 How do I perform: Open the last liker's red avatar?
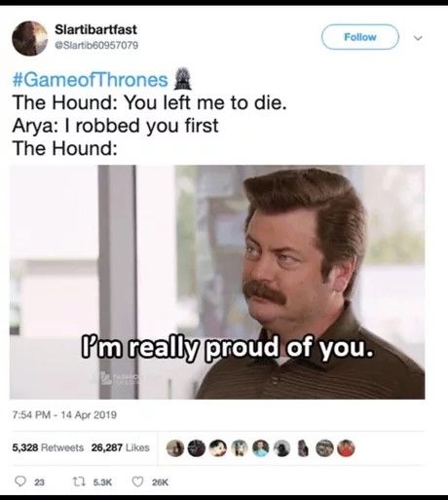click(346, 448)
